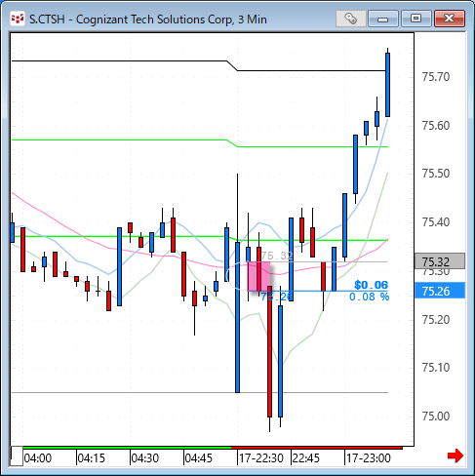
Task: Click the CQG chart logo icon in title bar
Action: point(17,19)
